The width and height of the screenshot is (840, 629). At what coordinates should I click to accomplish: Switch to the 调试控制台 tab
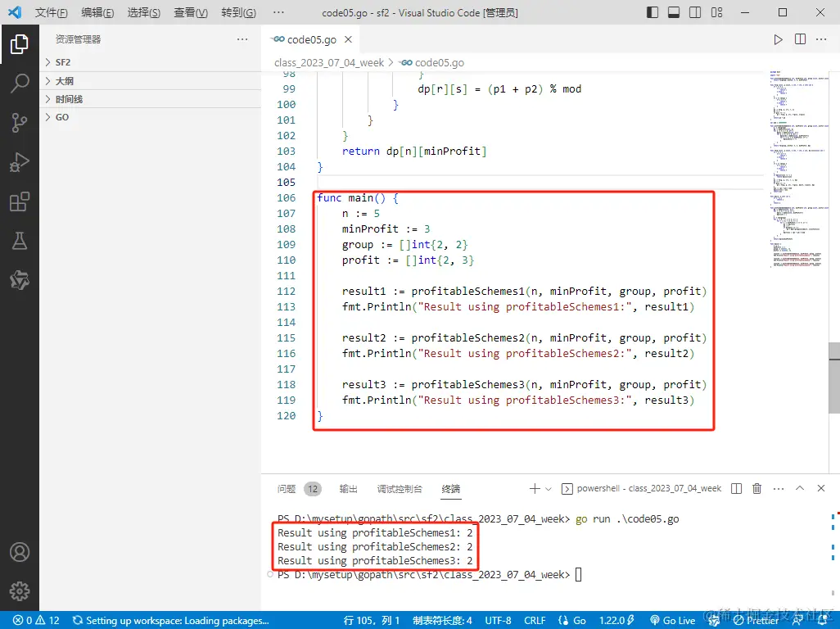tap(400, 489)
